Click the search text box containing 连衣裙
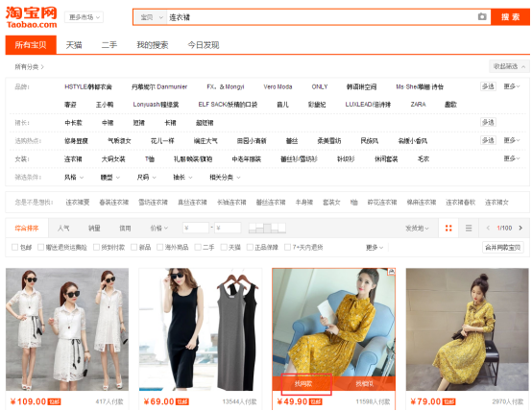 click(x=322, y=17)
